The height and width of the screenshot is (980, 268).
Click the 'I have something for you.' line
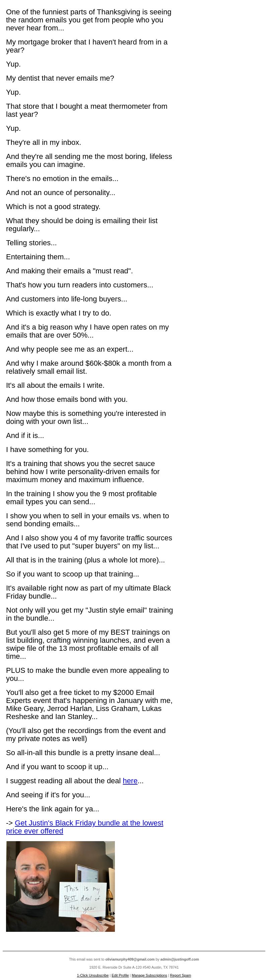(x=47, y=449)
